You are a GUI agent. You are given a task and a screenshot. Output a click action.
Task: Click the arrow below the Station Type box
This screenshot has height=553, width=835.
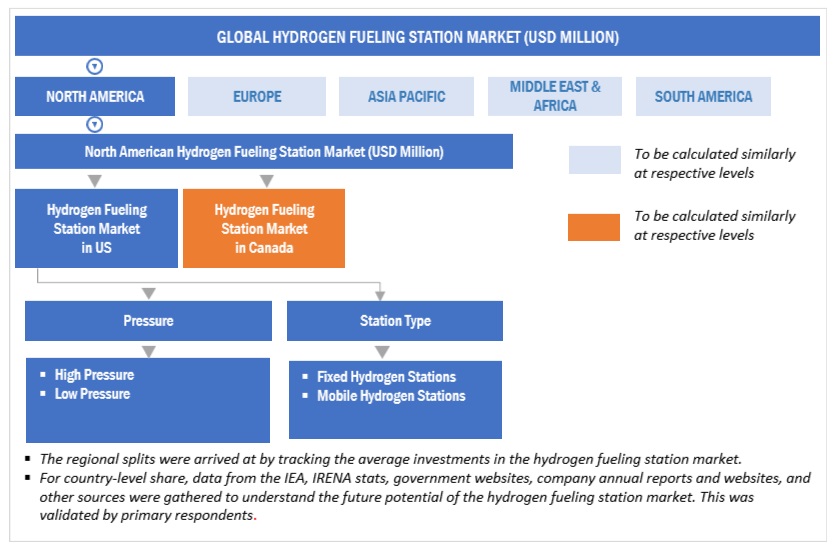[381, 351]
